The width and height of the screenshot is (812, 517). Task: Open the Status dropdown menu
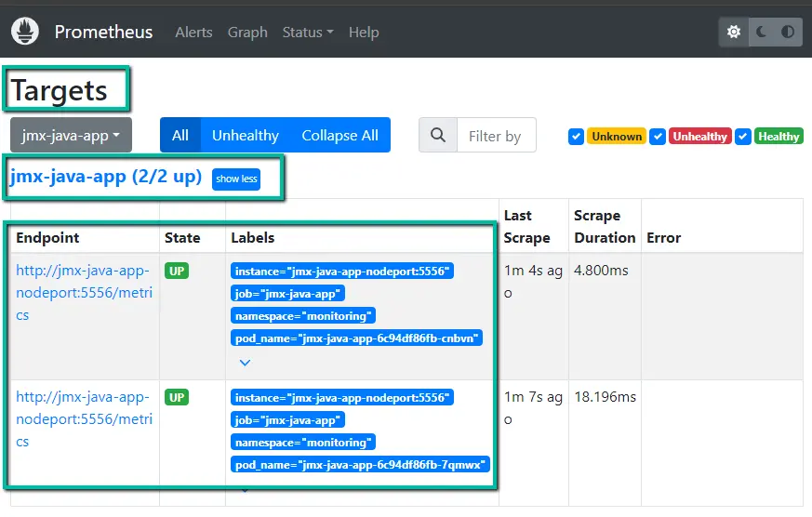click(307, 32)
